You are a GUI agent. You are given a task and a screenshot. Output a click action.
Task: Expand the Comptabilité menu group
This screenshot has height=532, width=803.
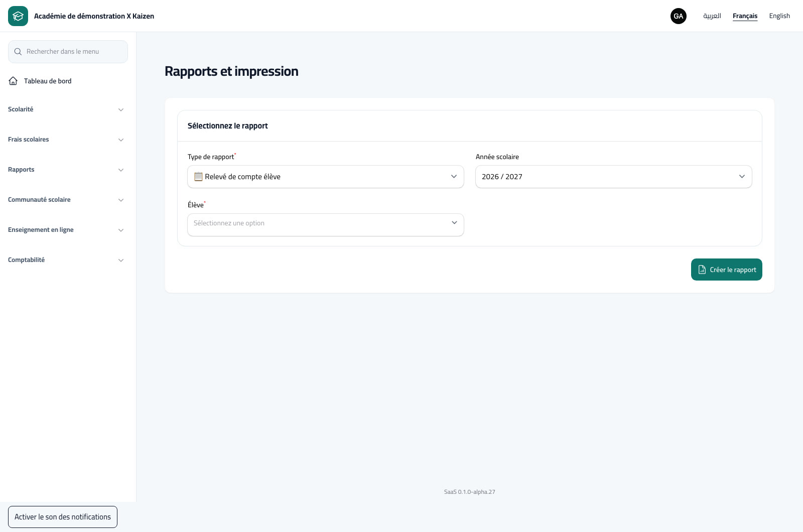66,260
